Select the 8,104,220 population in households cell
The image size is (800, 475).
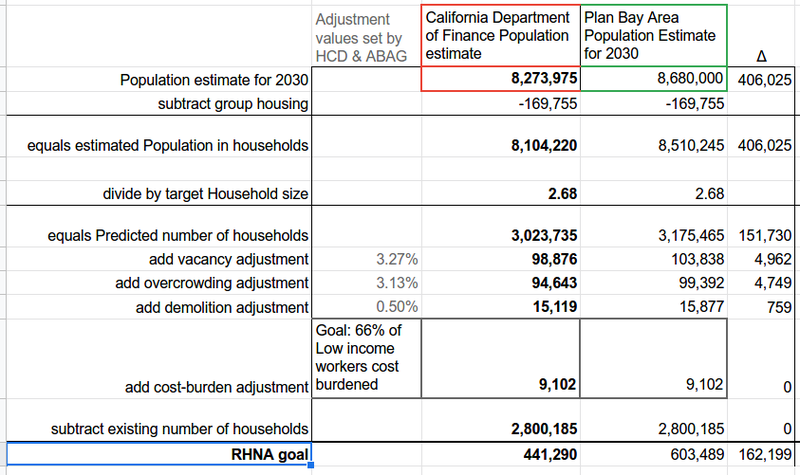click(498, 146)
